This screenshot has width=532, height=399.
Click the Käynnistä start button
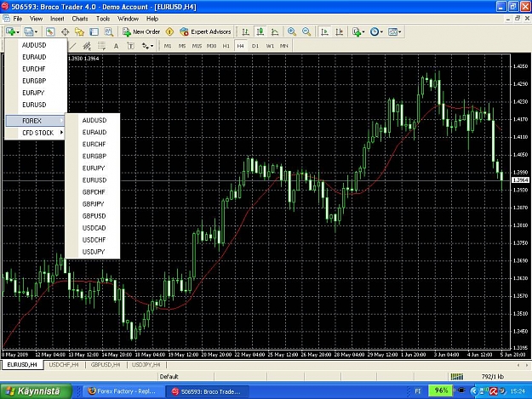click(x=36, y=391)
